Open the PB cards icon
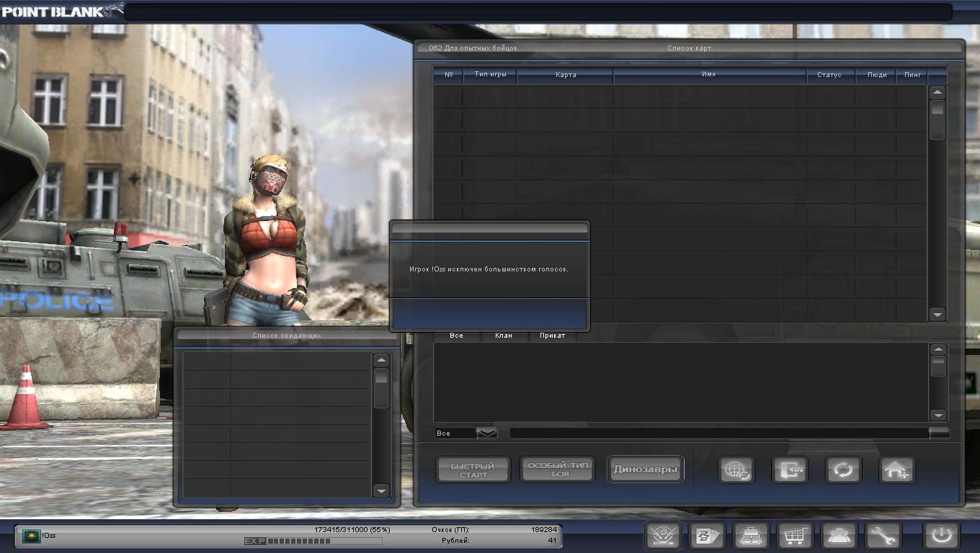 click(706, 536)
